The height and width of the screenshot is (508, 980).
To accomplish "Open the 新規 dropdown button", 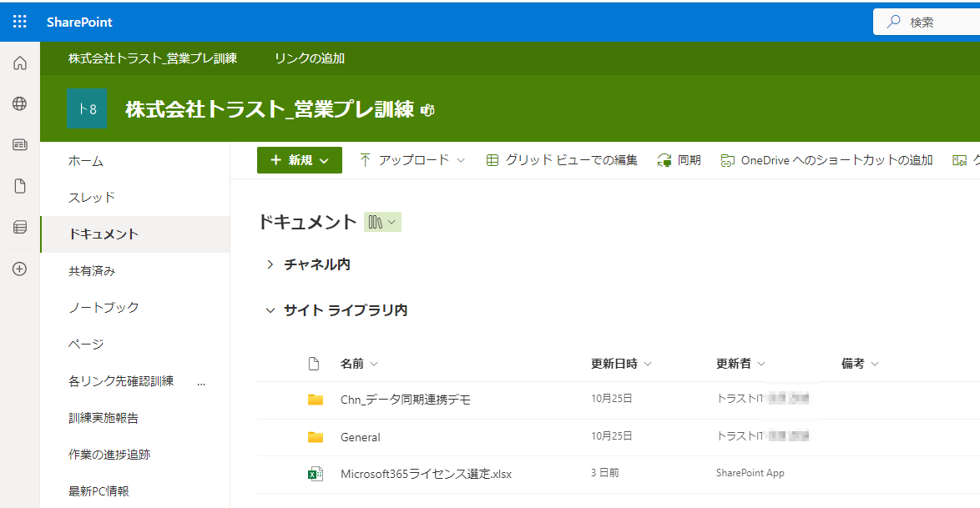I will (x=299, y=160).
